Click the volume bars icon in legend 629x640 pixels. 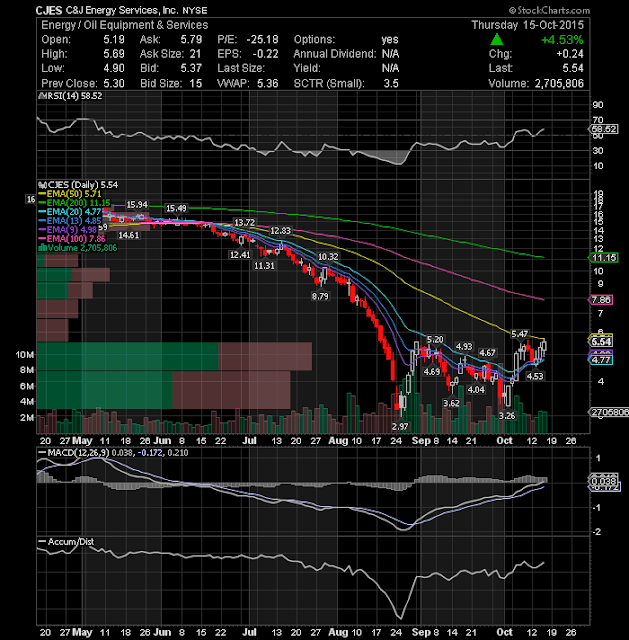42,248
